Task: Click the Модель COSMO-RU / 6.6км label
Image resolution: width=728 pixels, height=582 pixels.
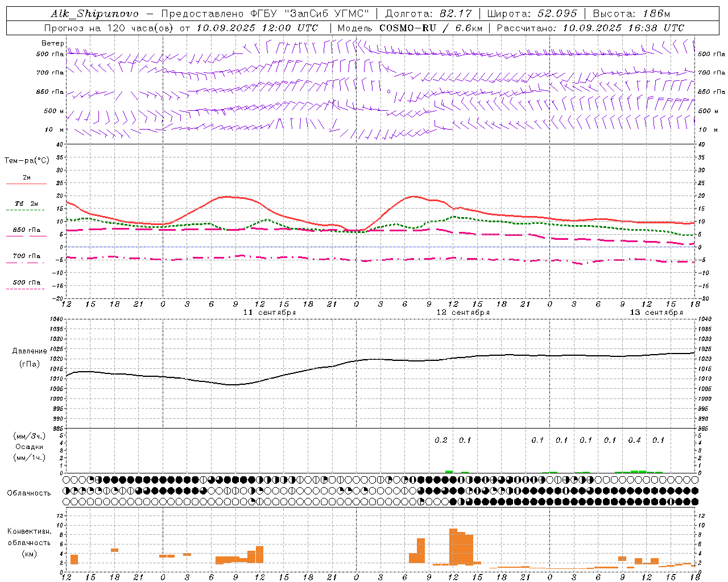Action: [x=410, y=28]
